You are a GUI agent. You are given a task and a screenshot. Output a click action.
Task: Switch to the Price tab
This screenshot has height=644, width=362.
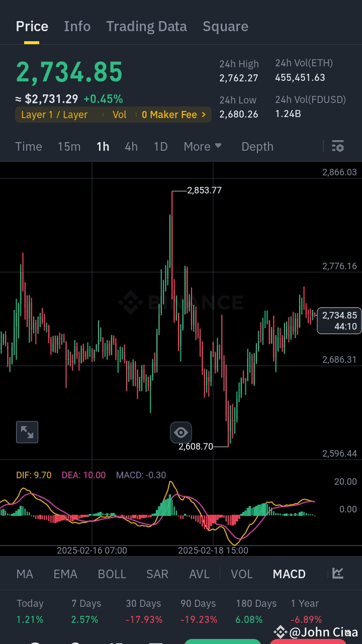pos(32,26)
